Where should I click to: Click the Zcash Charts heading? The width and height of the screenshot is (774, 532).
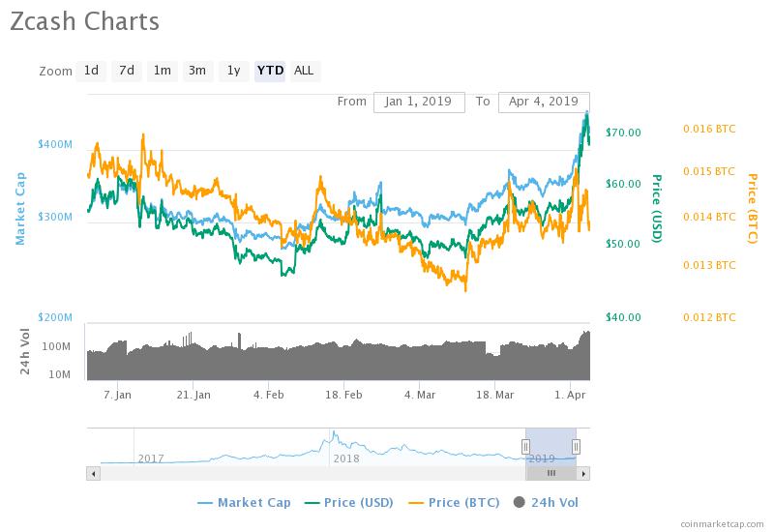[84, 21]
